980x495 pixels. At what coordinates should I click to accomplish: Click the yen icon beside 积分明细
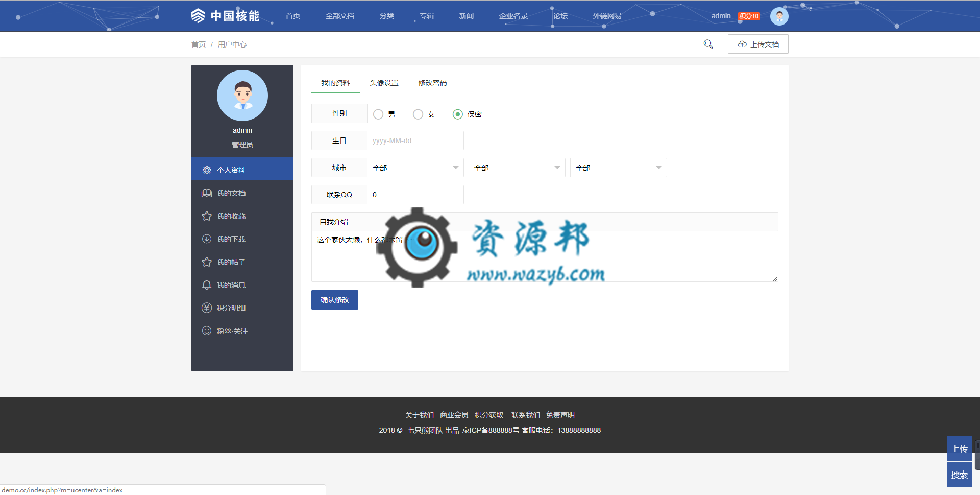(x=207, y=308)
